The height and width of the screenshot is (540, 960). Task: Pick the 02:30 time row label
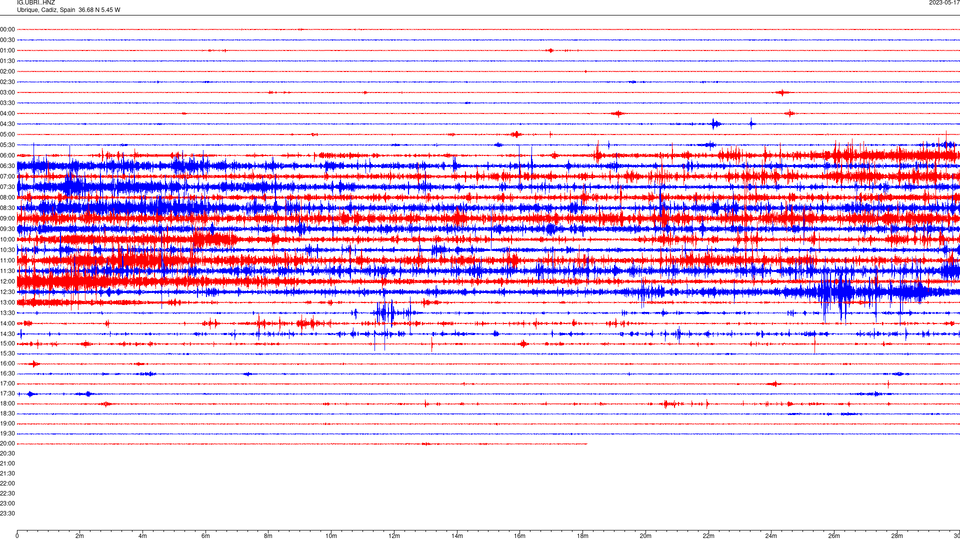point(7,81)
